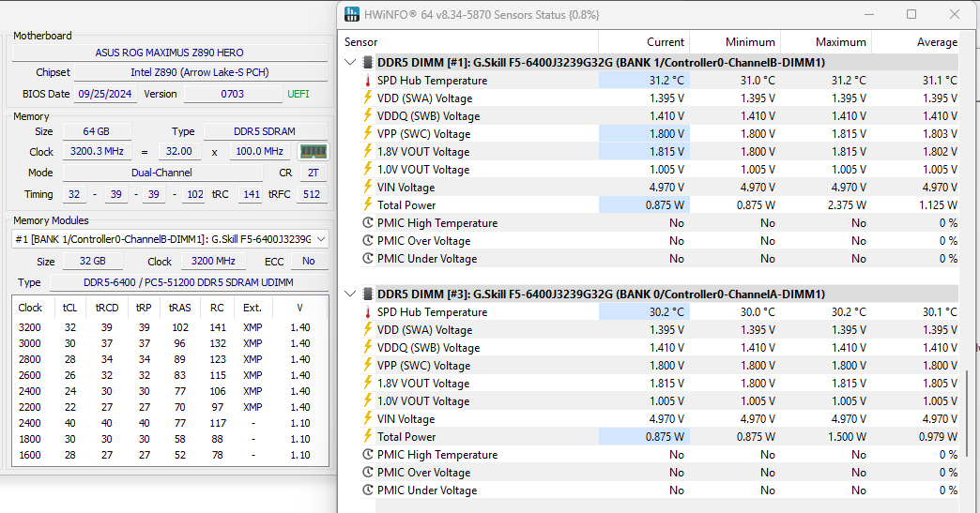Click the BIOS Version 0703 field
The height and width of the screenshot is (513, 980).
tap(233, 94)
